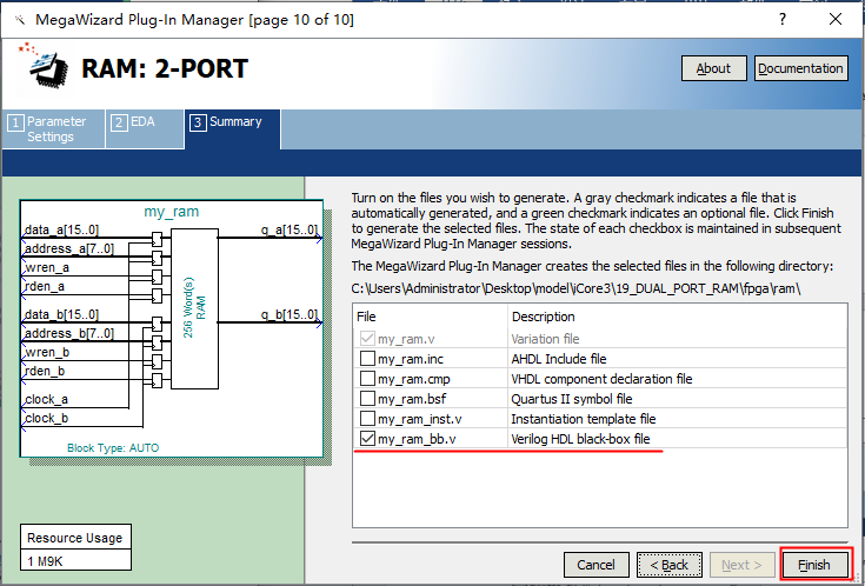Click the About button
The image size is (865, 586).
[713, 68]
